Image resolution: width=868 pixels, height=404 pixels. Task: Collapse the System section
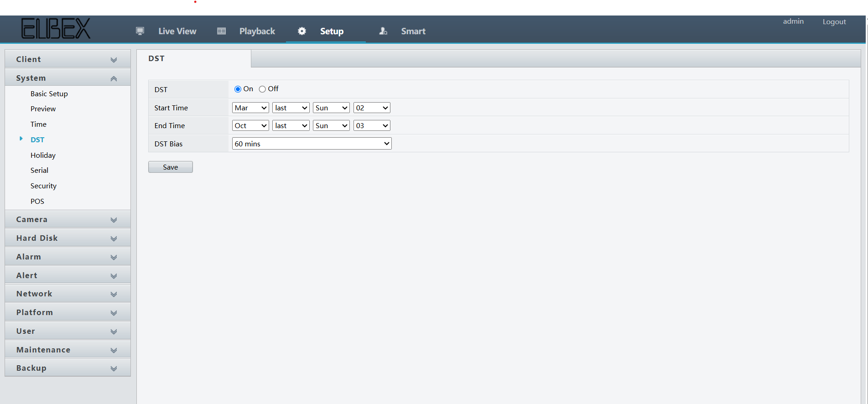68,78
